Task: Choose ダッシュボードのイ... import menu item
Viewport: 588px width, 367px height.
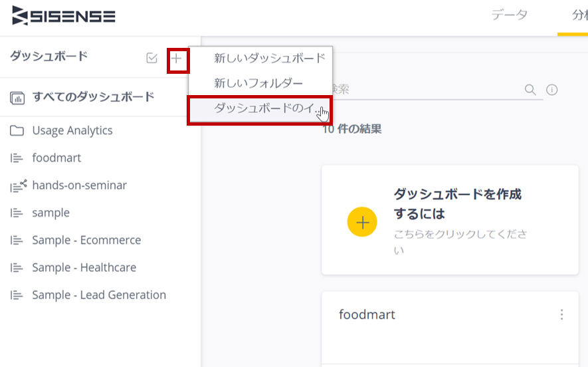Action: pos(260,109)
